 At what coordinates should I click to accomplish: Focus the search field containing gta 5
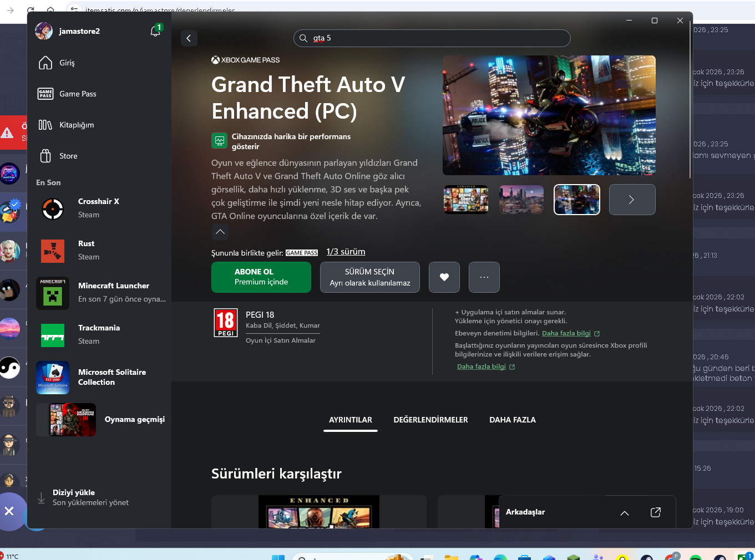point(432,38)
